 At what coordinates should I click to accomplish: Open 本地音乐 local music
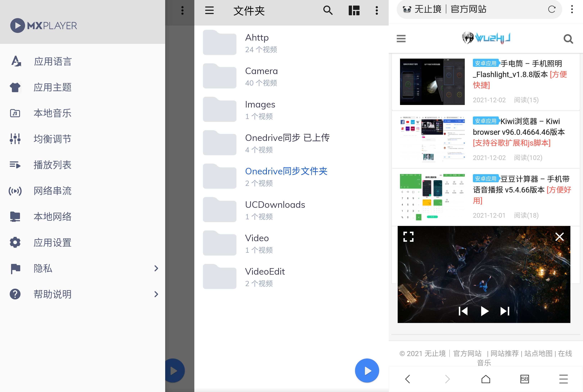(x=83, y=113)
